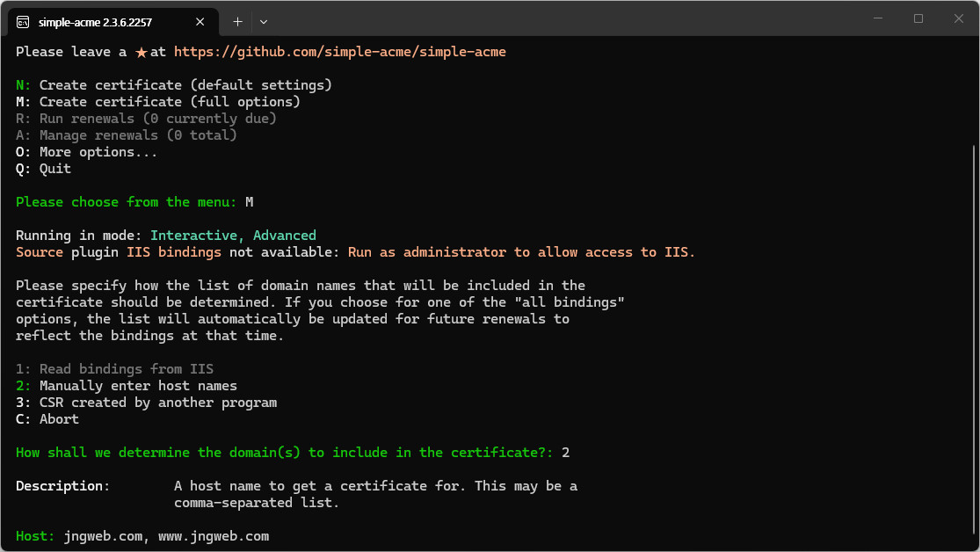Click the 'Interactive, Advanced' mode text

(233, 236)
